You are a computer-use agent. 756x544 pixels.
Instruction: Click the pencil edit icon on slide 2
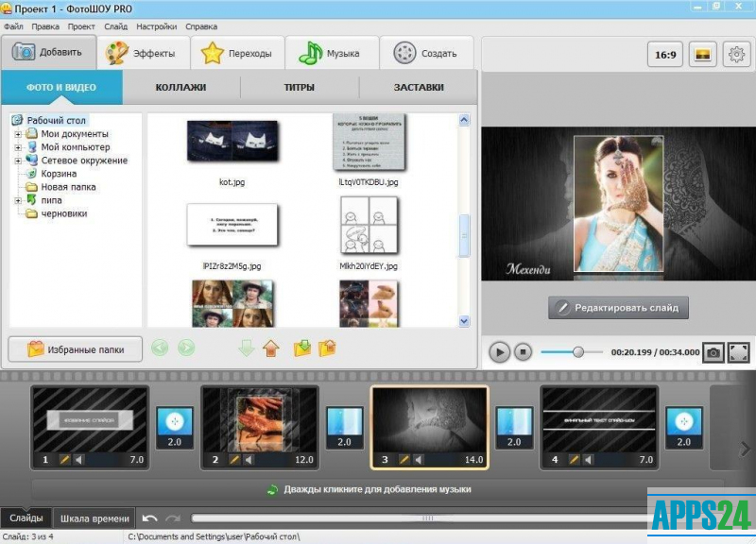coord(230,460)
